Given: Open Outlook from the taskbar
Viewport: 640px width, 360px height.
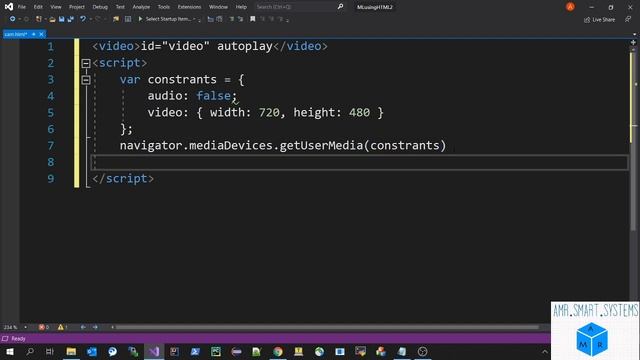Looking at the screenshot, I should point(92,351).
